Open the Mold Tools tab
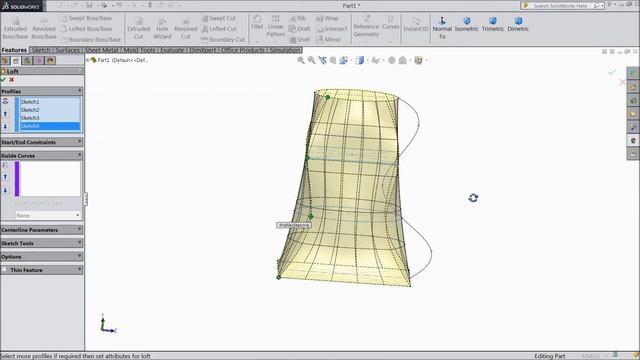Image resolution: width=640 pixels, height=360 pixels. pos(139,50)
